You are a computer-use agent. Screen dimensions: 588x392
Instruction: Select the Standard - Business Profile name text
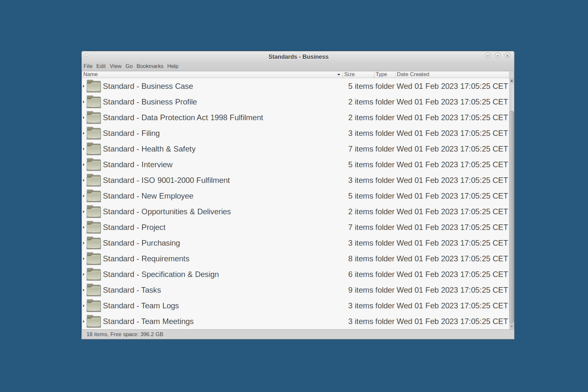150,102
